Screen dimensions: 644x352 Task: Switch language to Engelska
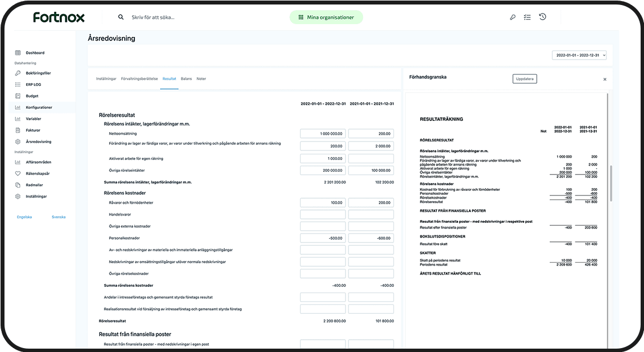[25, 217]
